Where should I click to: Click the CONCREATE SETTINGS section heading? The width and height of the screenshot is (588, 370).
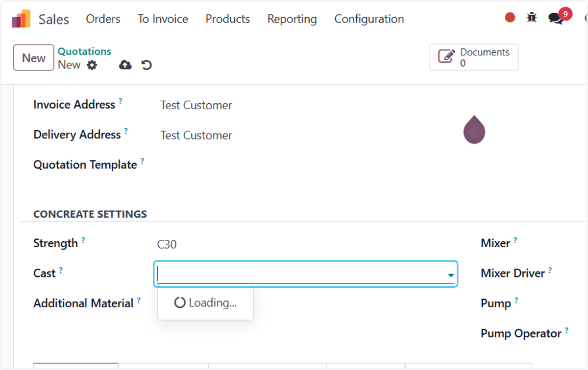coord(90,214)
